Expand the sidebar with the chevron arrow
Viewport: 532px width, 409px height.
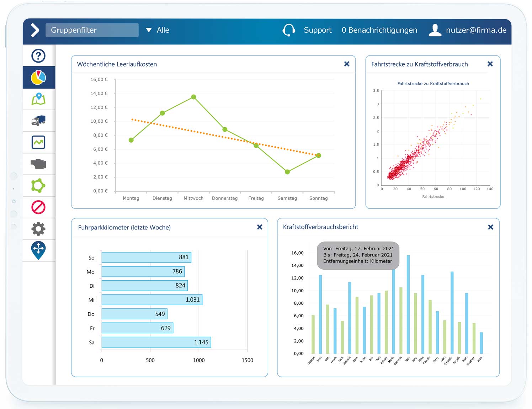click(35, 30)
